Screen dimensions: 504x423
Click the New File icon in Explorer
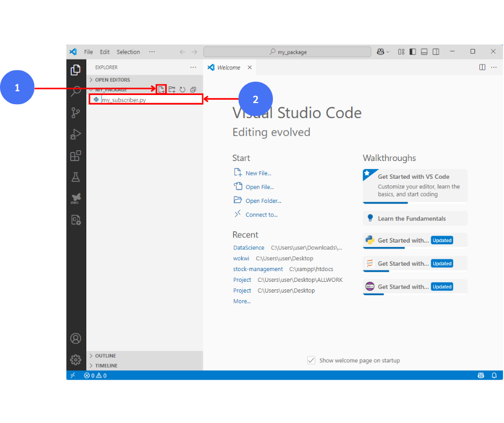161,90
